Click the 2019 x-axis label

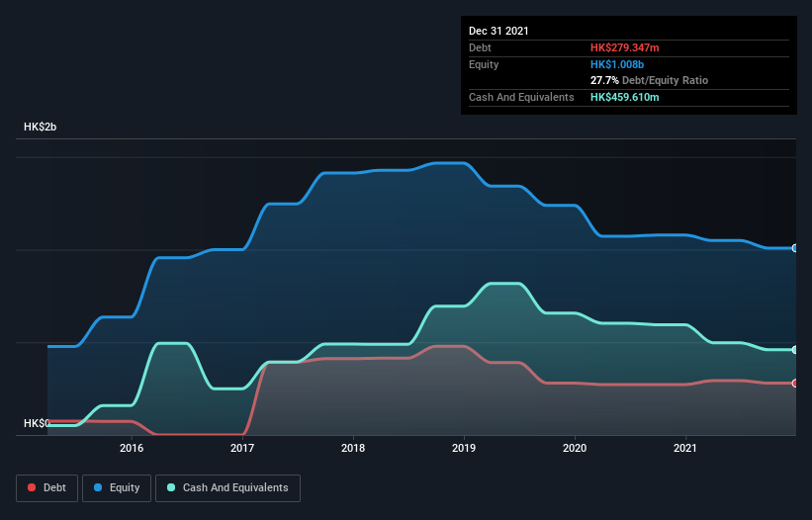[464, 448]
